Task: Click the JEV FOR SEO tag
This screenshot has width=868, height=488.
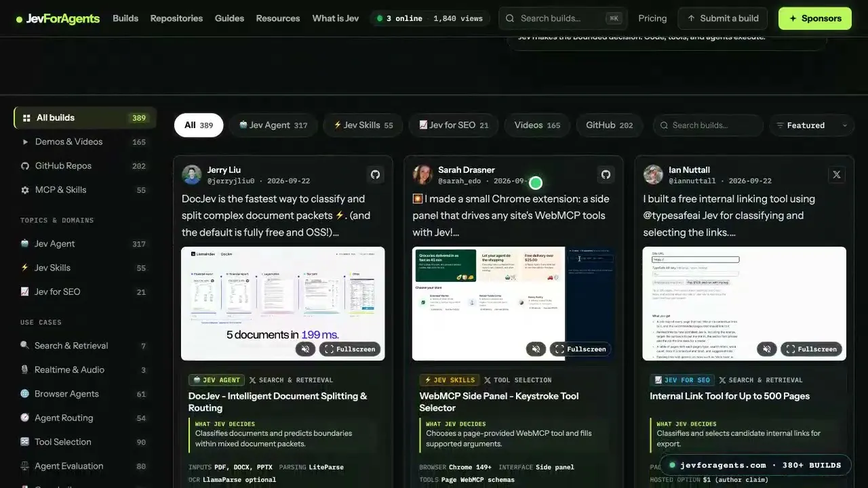Action: tap(682, 380)
